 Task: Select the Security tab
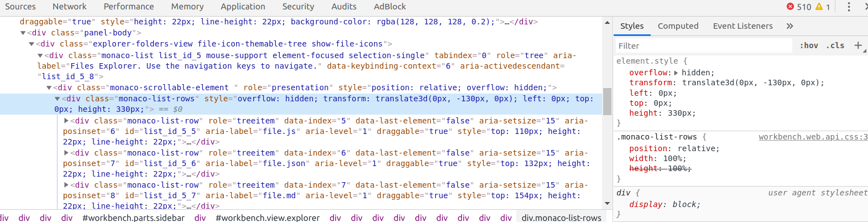click(x=298, y=7)
